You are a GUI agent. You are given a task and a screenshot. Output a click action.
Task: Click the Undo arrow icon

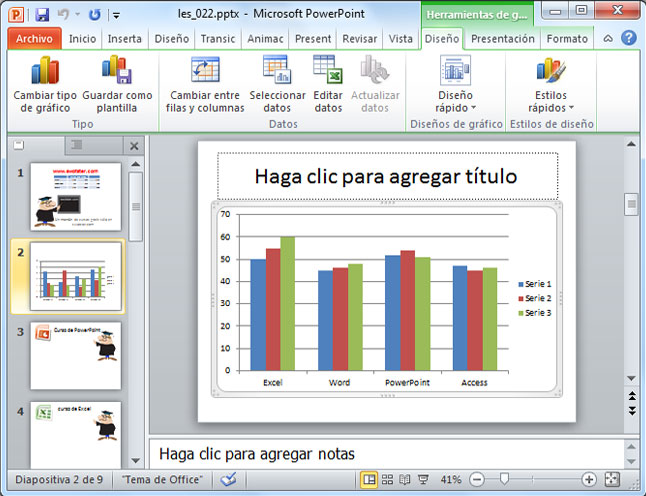pos(63,15)
